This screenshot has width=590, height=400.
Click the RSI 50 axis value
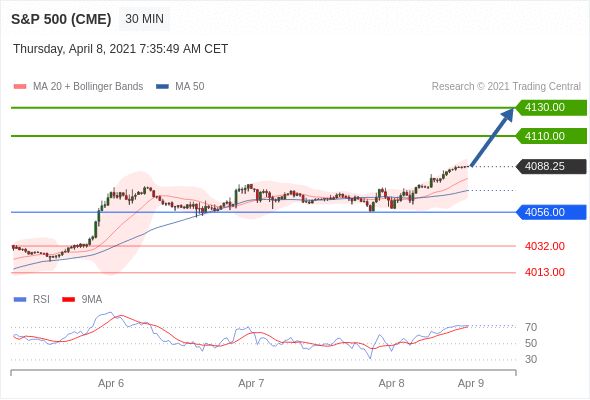pos(531,344)
